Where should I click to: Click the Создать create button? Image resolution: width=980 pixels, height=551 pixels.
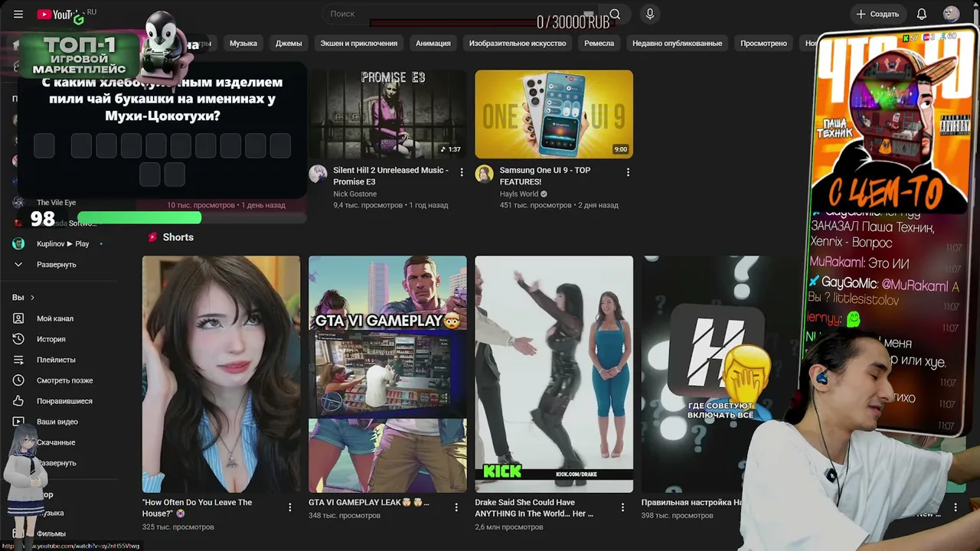[877, 14]
